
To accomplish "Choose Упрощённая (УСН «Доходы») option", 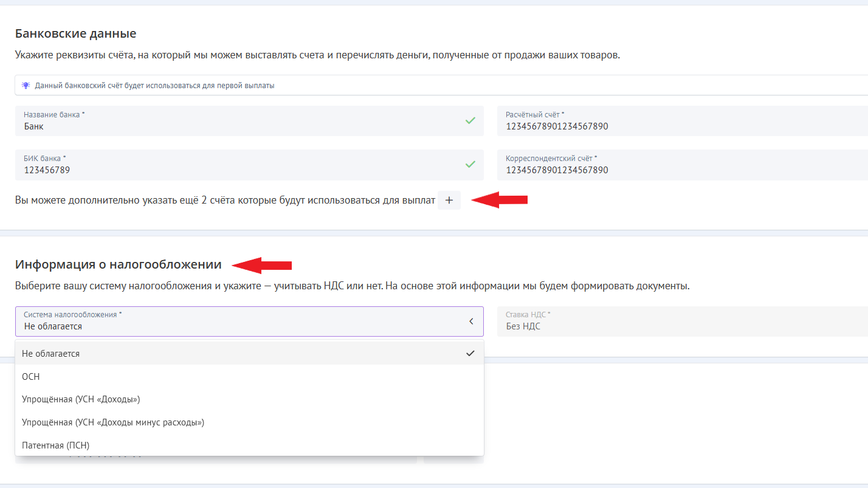I will [x=81, y=399].
